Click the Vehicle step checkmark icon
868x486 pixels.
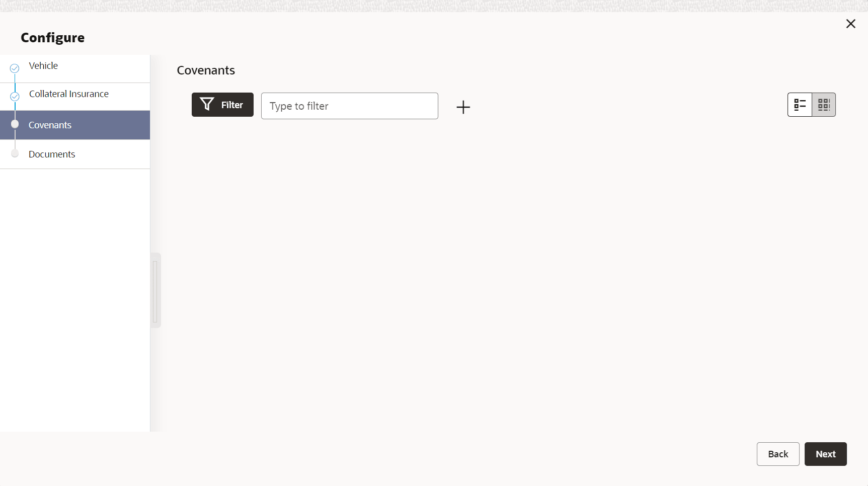tap(15, 68)
